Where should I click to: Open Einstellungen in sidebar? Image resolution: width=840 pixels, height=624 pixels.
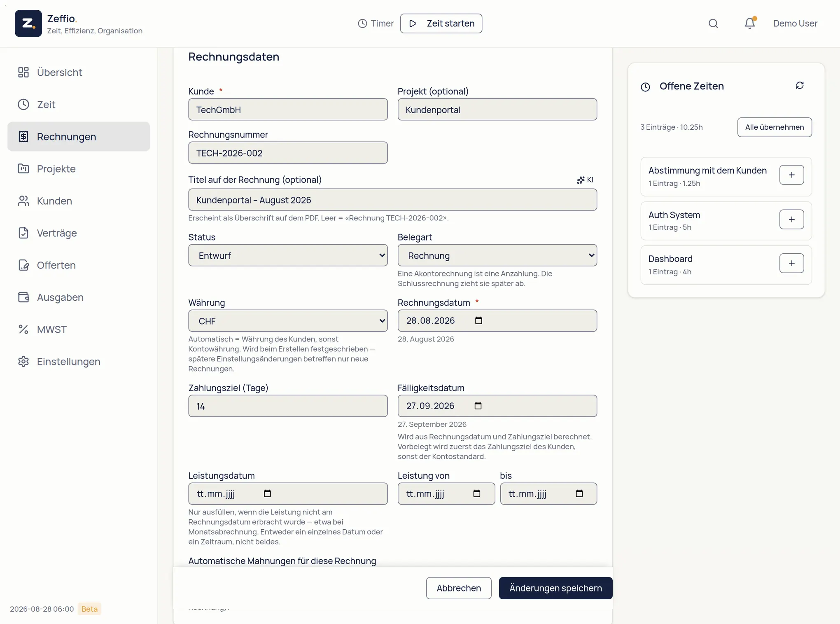coord(79,361)
